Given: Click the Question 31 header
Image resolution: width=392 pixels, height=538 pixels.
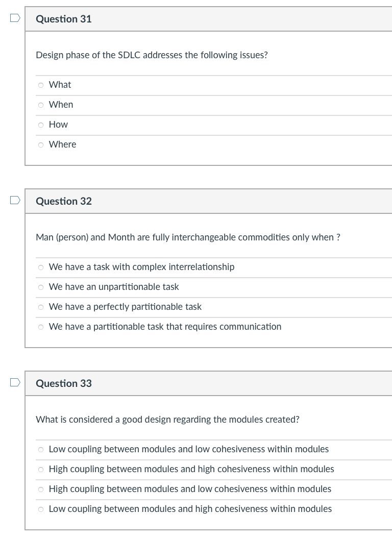Looking at the screenshot, I should pos(63,19).
